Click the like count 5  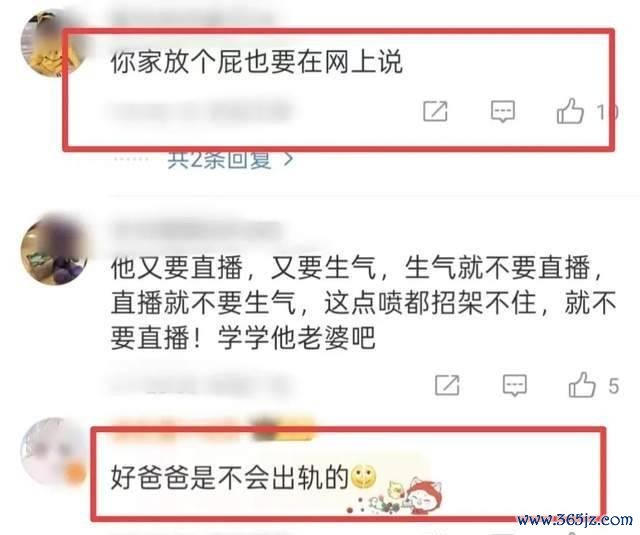coord(614,386)
